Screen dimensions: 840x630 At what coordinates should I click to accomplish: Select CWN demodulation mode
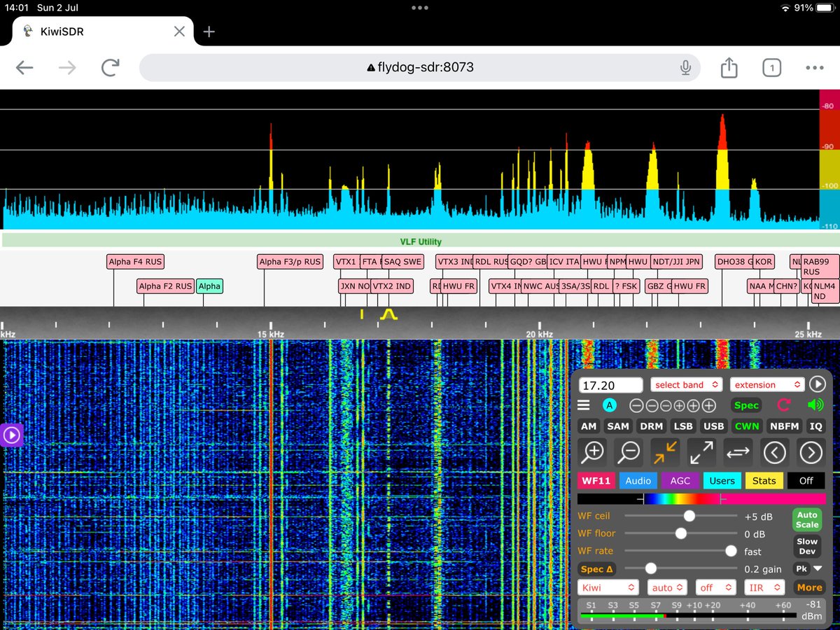[746, 426]
